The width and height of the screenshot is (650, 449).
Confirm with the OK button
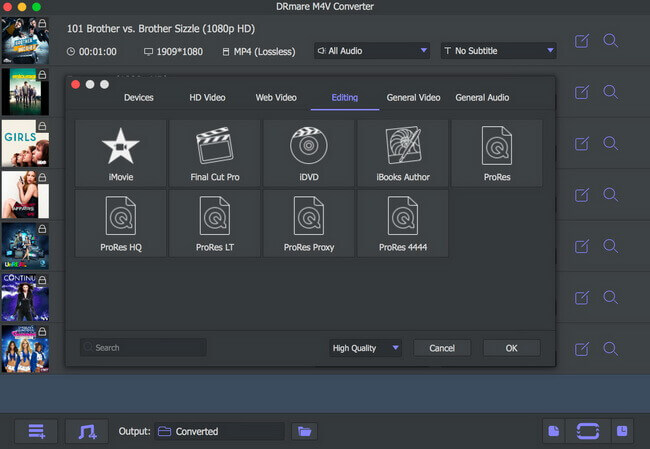[x=512, y=348]
